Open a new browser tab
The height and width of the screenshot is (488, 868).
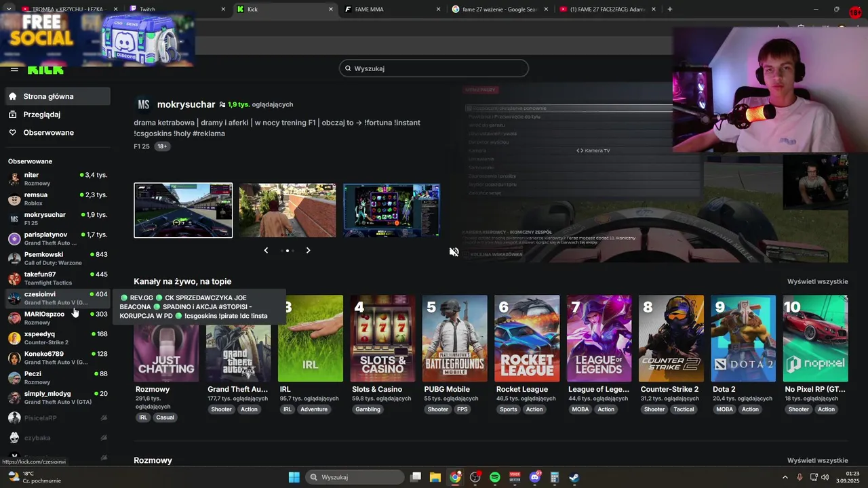point(669,9)
